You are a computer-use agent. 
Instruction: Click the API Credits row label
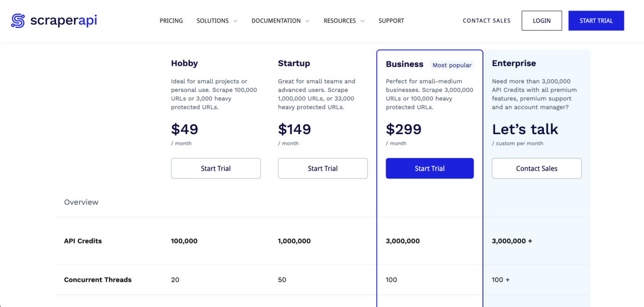[x=83, y=241]
